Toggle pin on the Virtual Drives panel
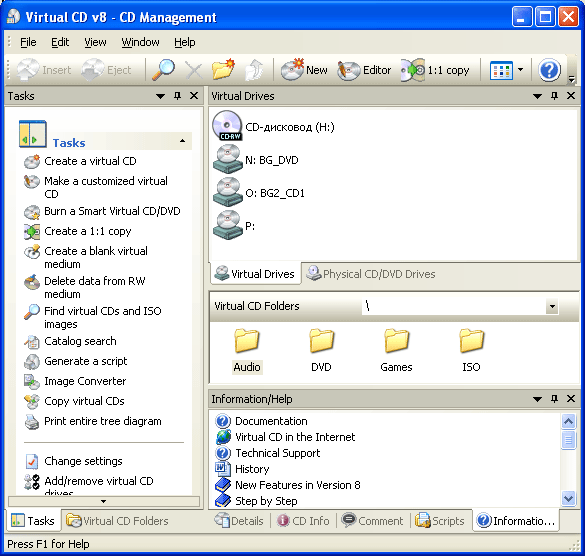Screen dimensions: 585x556 point(554,96)
